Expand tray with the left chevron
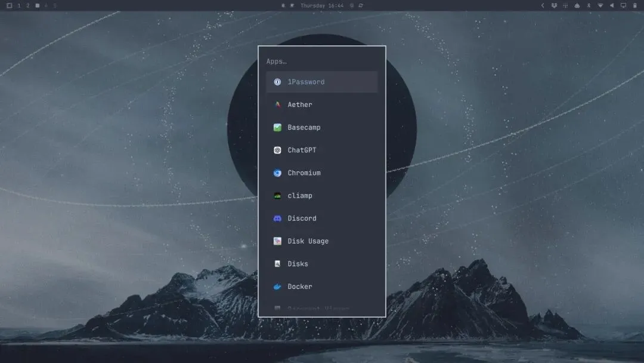The height and width of the screenshot is (363, 644). pyautogui.click(x=543, y=5)
